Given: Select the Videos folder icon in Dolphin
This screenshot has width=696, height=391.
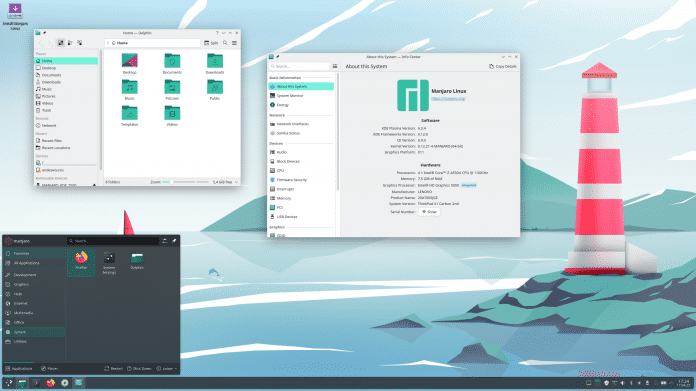Looking at the screenshot, I should pos(172,113).
